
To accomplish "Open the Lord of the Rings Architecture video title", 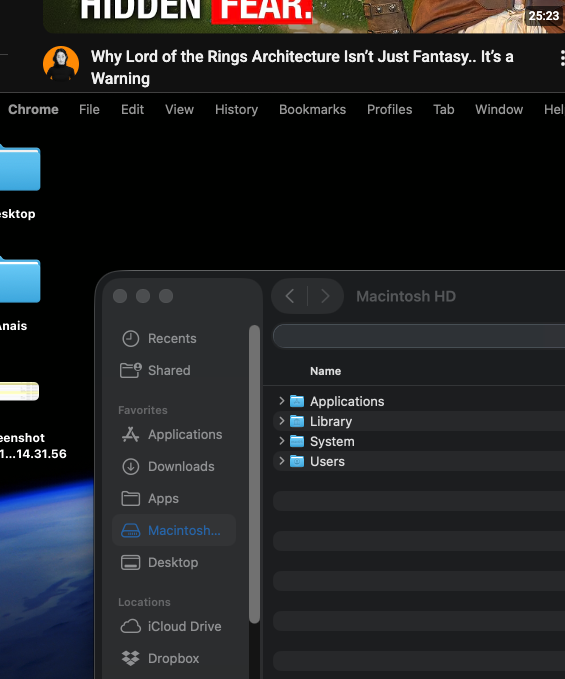I will (302, 68).
